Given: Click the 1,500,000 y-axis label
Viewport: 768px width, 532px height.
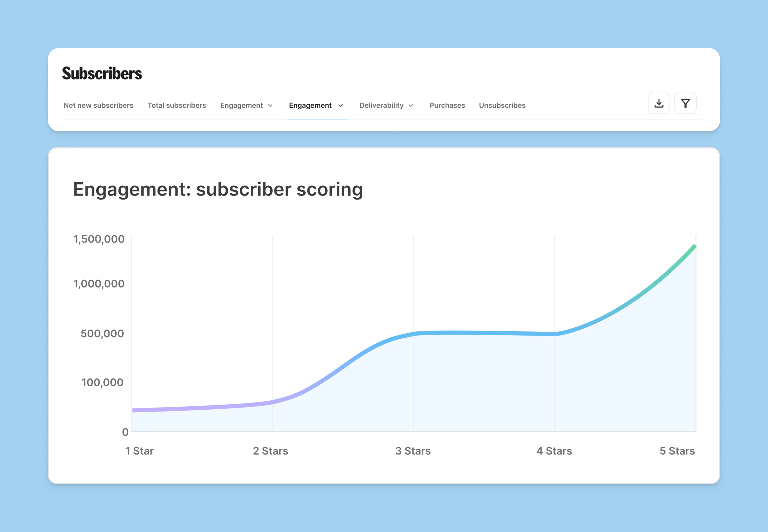Looking at the screenshot, I should tap(99, 239).
